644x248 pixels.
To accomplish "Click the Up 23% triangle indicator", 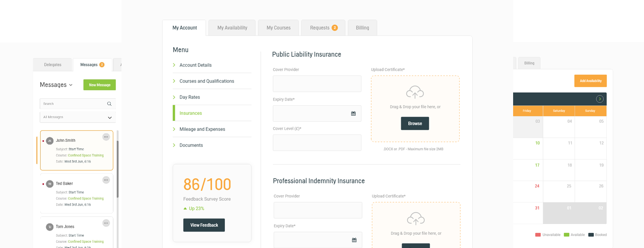I will (x=185, y=208).
